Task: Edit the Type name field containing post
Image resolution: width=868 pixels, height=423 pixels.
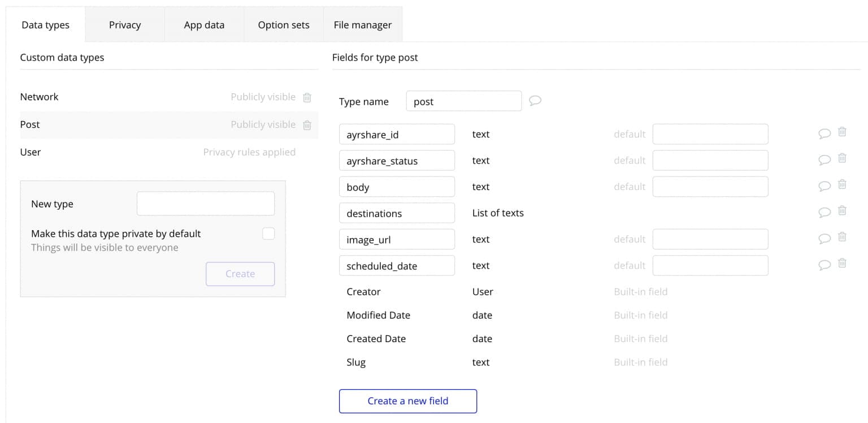Action: pyautogui.click(x=464, y=101)
